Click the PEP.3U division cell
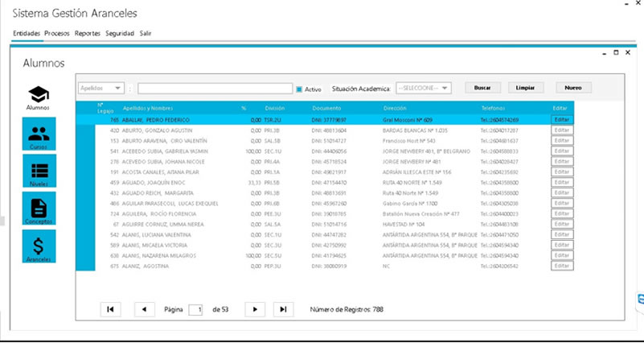 (273, 267)
